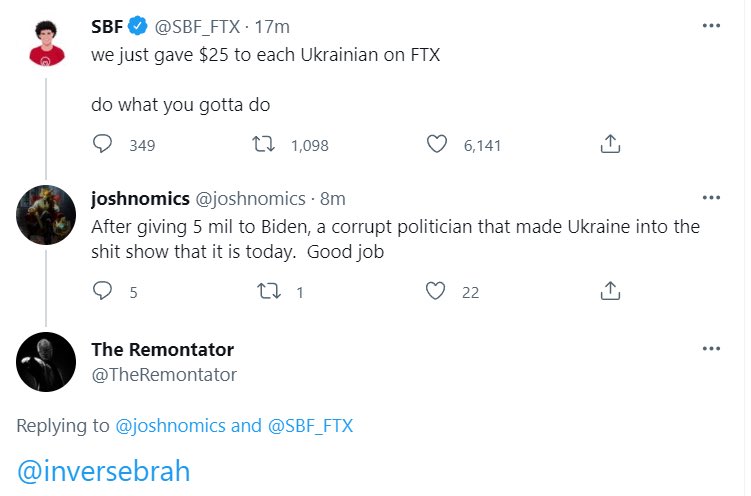Open the @joshnomics link in Replying to
The width and height of the screenshot is (751, 496).
171,425
